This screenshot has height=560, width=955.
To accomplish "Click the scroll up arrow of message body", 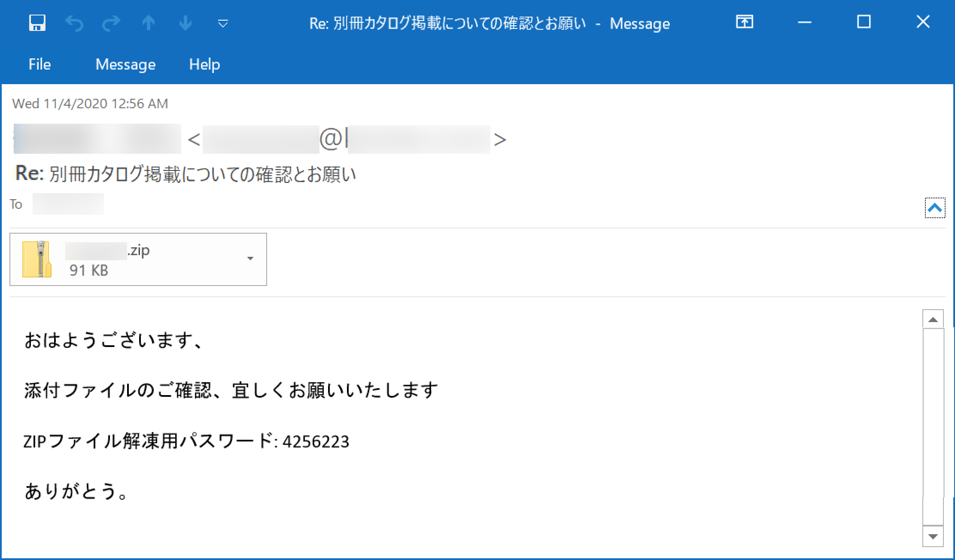I will click(x=933, y=319).
